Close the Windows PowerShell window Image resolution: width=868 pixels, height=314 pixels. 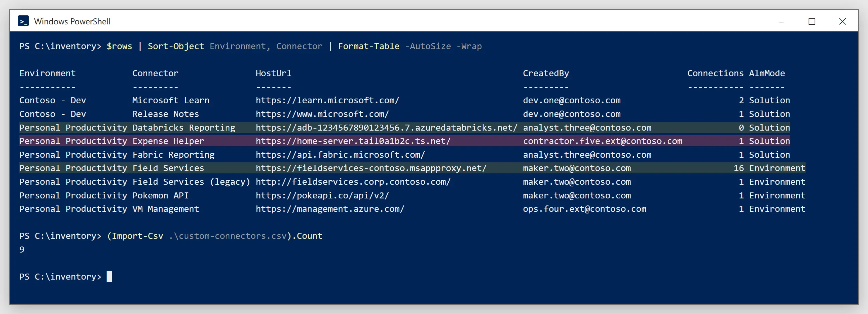[x=842, y=21]
